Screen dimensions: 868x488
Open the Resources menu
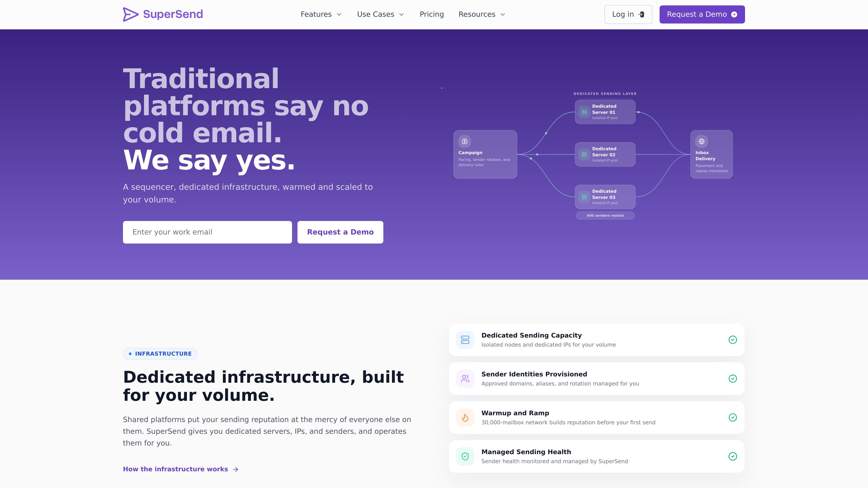[x=482, y=14]
